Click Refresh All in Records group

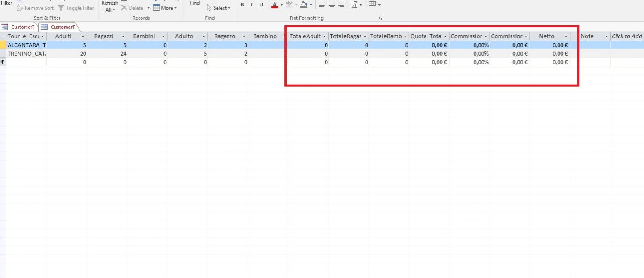pos(109,6)
